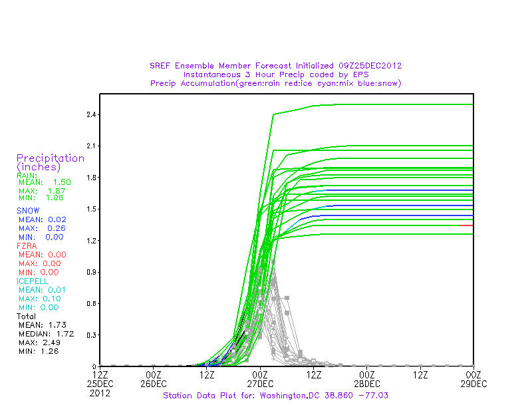This screenshot has height=411, width=532.
Task: Click the y-axis tick label 2.1
Action: (x=91, y=146)
